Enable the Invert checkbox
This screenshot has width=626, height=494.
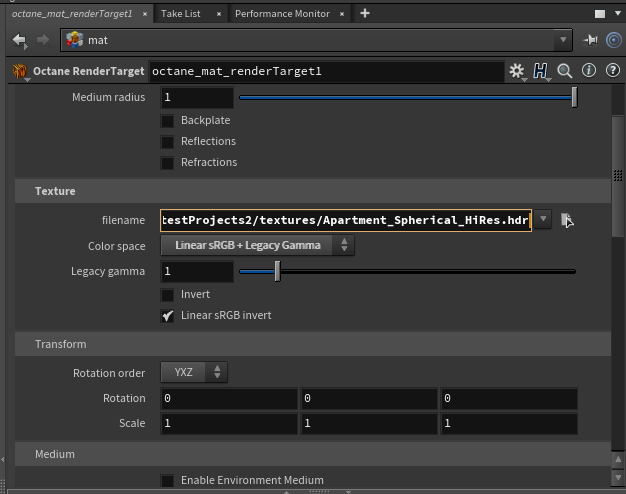click(167, 295)
